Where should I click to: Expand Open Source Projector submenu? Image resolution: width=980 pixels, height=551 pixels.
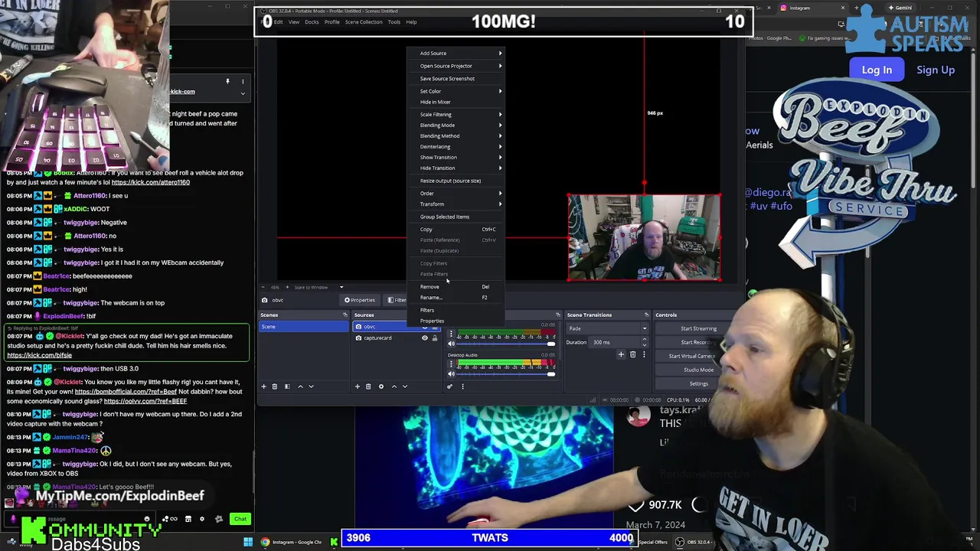coord(460,66)
